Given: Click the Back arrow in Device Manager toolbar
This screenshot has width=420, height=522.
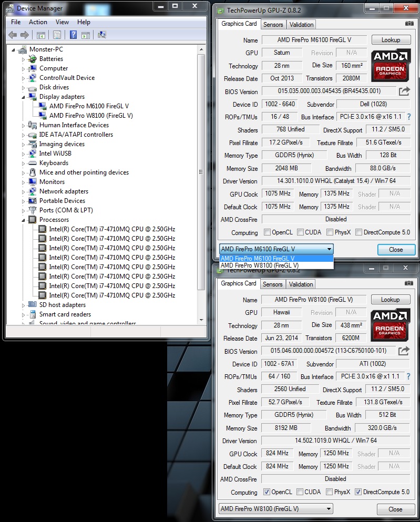Looking at the screenshot, I should pyautogui.click(x=13, y=35).
